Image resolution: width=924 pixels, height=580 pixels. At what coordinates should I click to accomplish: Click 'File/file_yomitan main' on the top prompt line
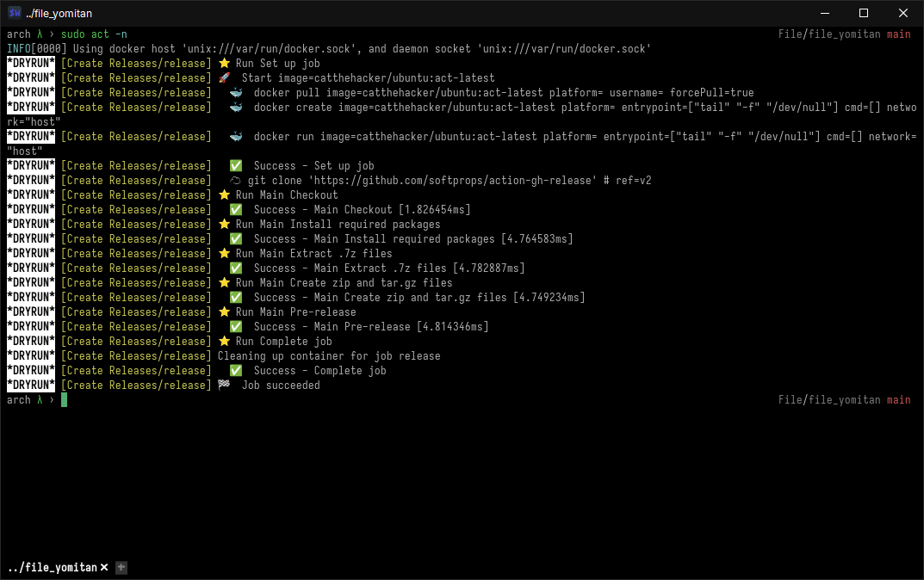[x=844, y=34]
